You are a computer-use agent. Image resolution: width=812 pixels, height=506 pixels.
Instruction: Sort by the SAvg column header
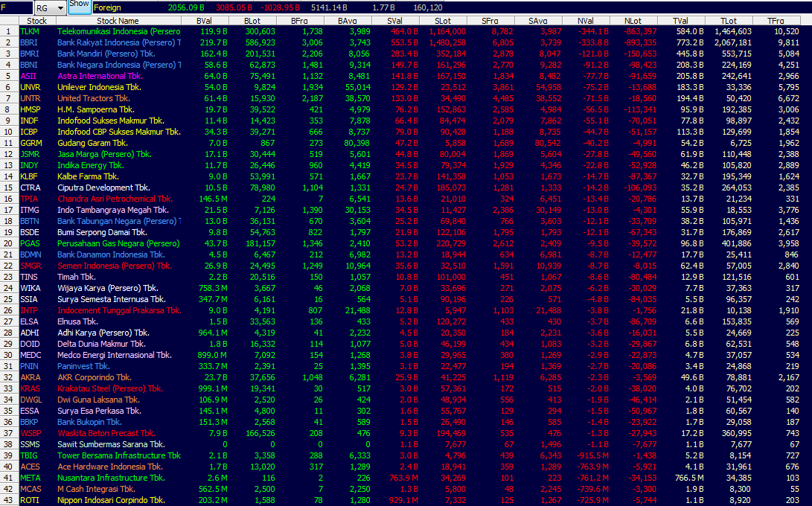pyautogui.click(x=538, y=21)
